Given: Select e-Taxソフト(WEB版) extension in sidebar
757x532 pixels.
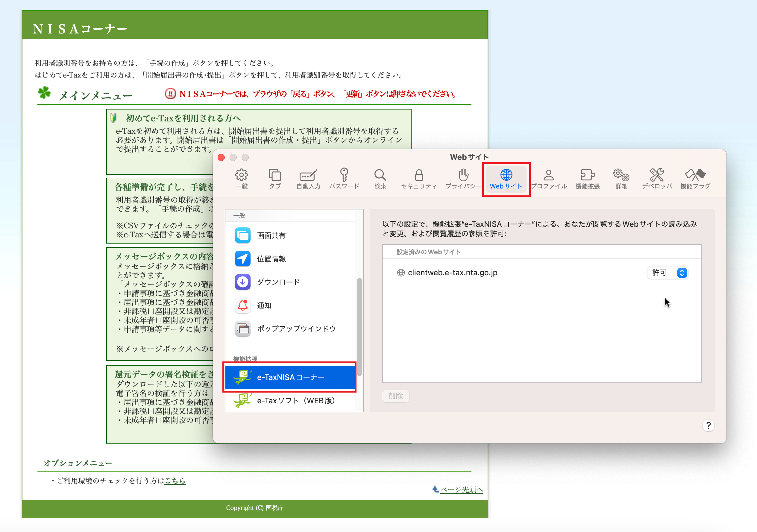Looking at the screenshot, I should pos(290,400).
